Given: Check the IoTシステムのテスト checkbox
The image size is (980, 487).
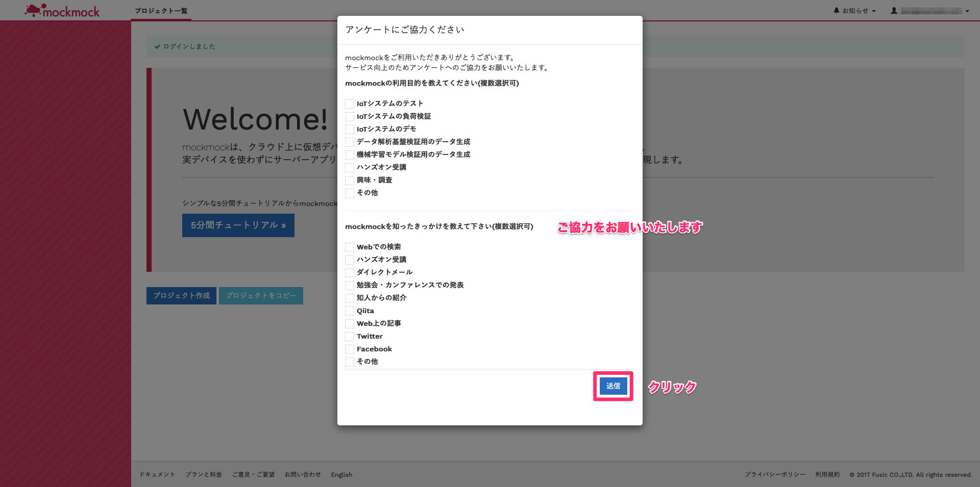Looking at the screenshot, I should click(x=349, y=104).
